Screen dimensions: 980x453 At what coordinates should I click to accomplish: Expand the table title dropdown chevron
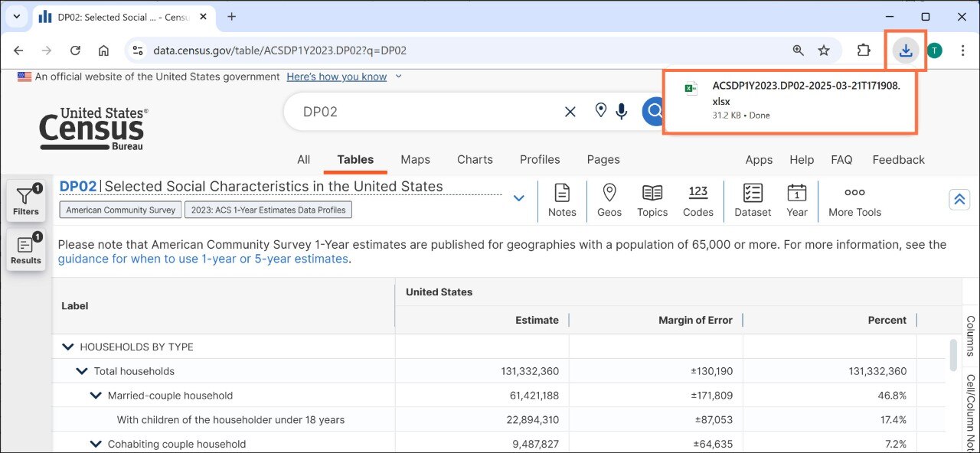pyautogui.click(x=518, y=198)
